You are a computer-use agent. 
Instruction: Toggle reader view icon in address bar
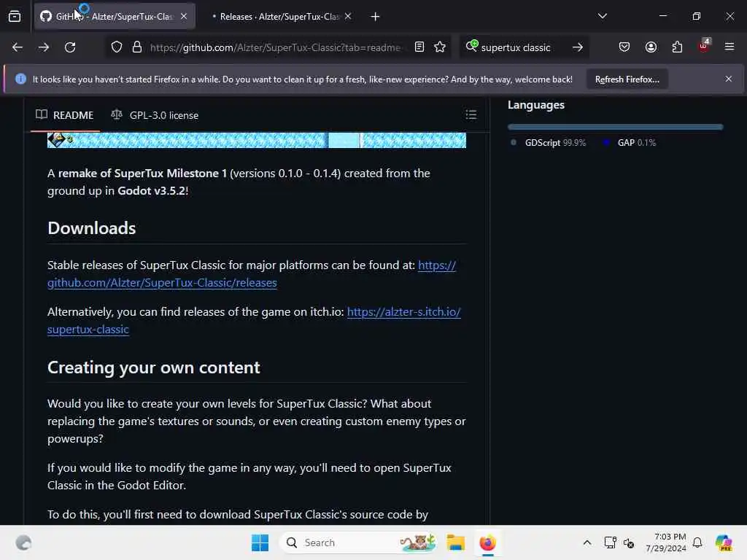419,47
